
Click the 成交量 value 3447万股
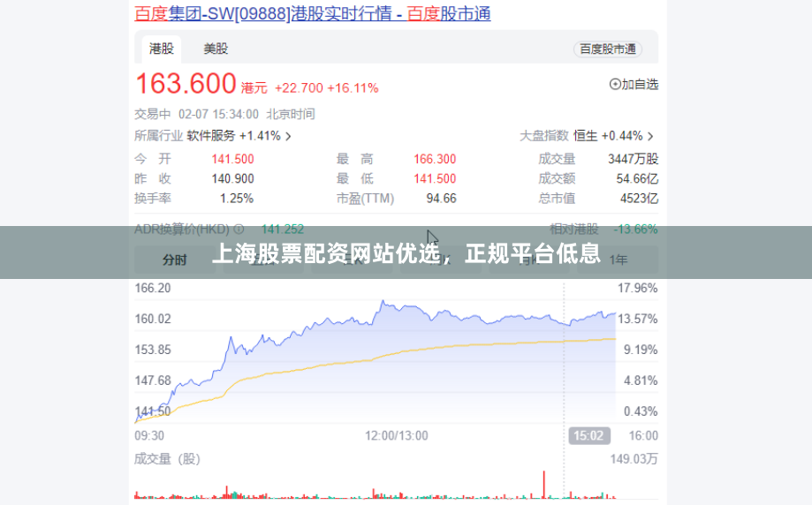tap(633, 160)
